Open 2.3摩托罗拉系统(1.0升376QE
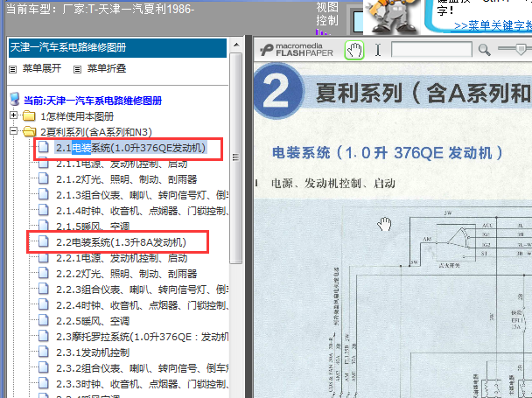 point(142,337)
